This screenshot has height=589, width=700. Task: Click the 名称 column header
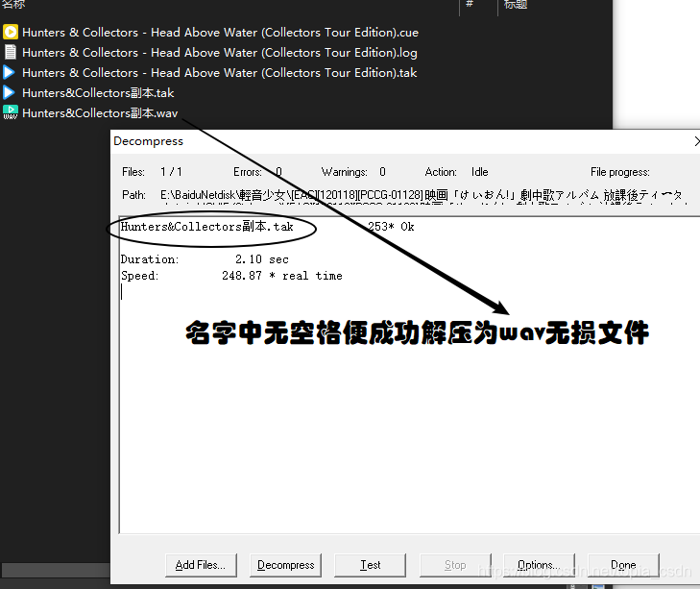pyautogui.click(x=13, y=5)
